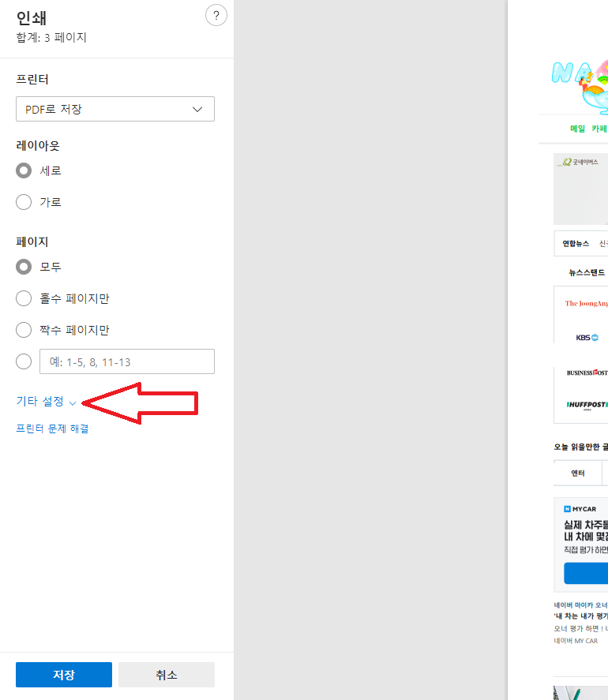The image size is (608, 700).
Task: Expand 기타 설정 section
Action: tap(46, 402)
